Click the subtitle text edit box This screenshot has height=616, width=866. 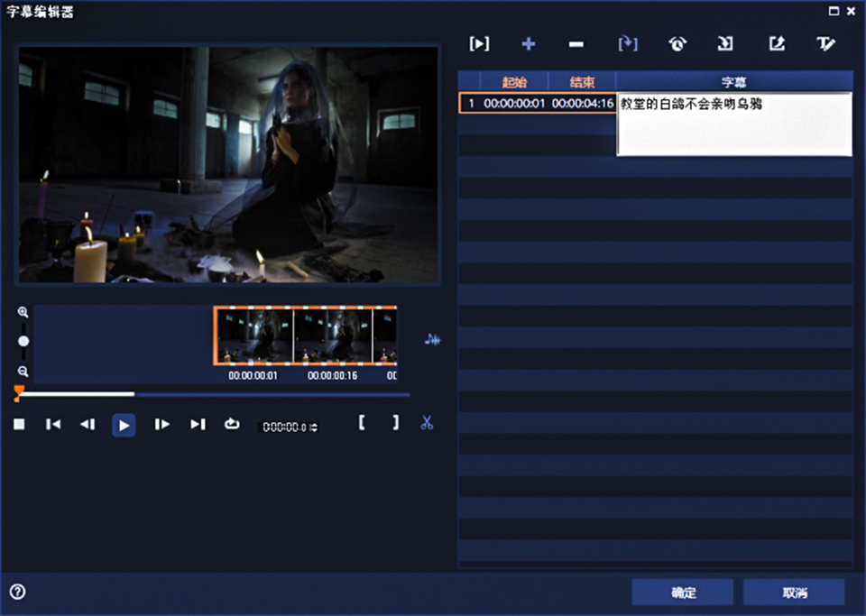734,124
